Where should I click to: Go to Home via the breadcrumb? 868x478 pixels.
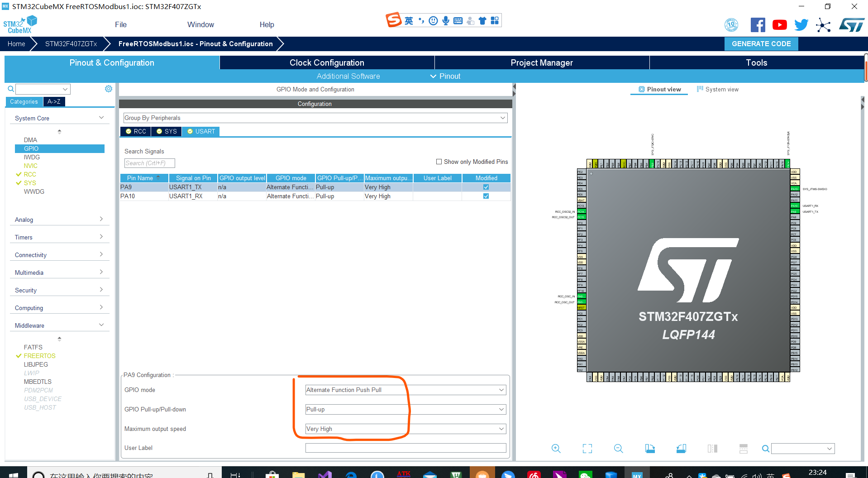(16, 43)
